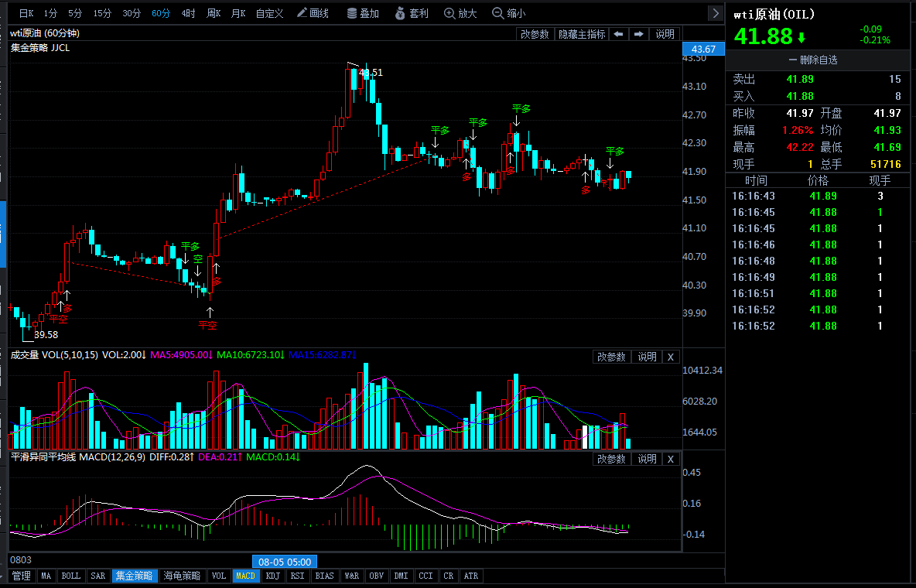The height and width of the screenshot is (588, 916).
Task: Remove wti原油 via 删除自选
Action: point(813,60)
